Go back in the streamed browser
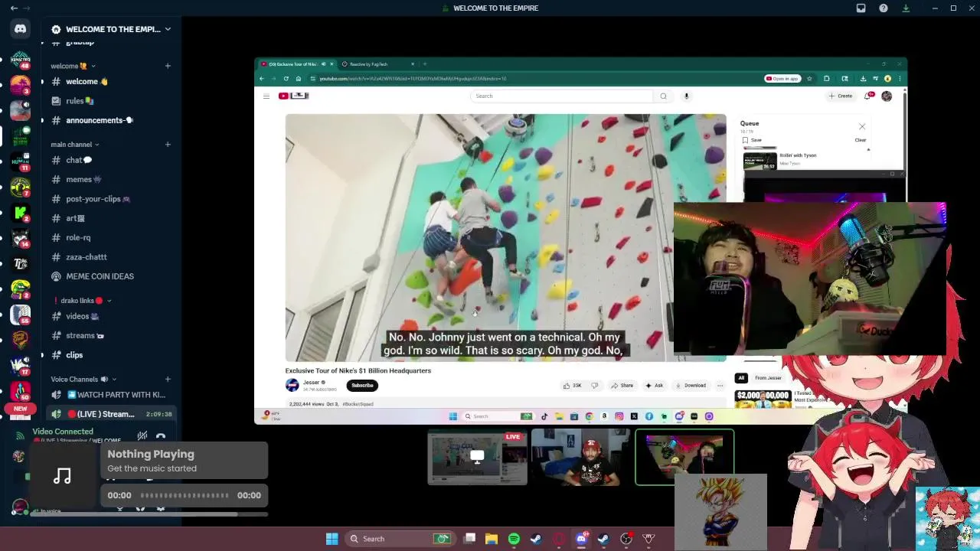The width and height of the screenshot is (980, 551). [262, 78]
